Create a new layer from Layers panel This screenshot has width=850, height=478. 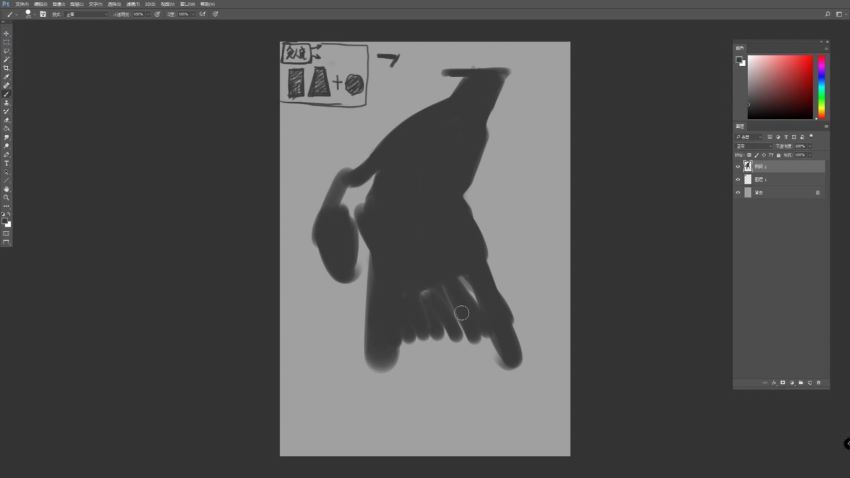click(809, 382)
